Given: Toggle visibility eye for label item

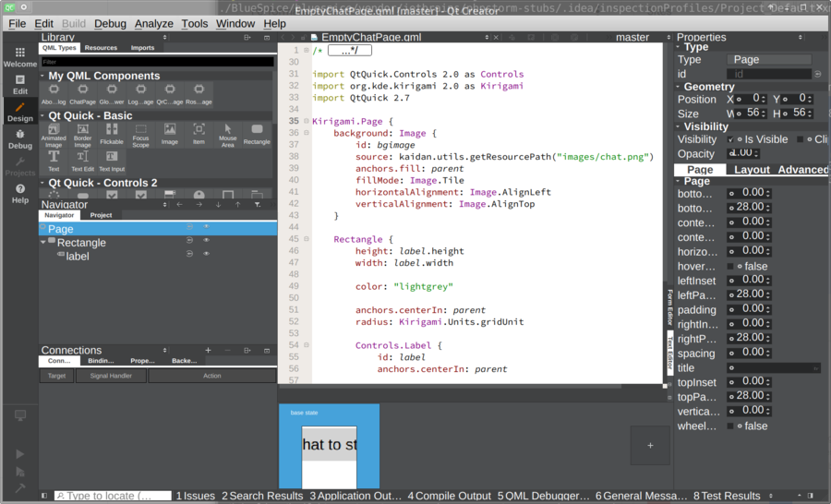Looking at the screenshot, I should pos(207,254).
